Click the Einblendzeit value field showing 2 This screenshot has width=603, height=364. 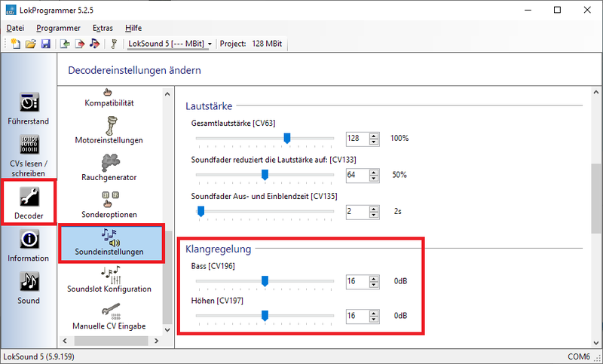(x=357, y=212)
